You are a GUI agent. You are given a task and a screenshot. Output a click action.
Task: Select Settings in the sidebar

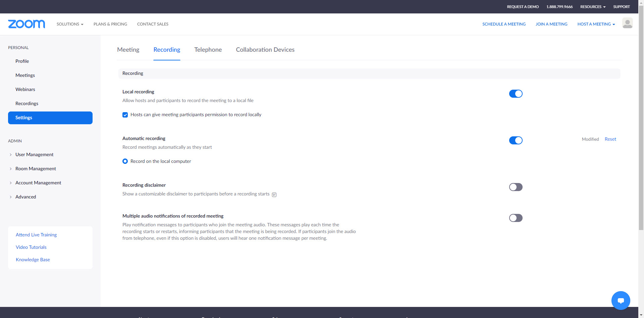[x=50, y=118]
